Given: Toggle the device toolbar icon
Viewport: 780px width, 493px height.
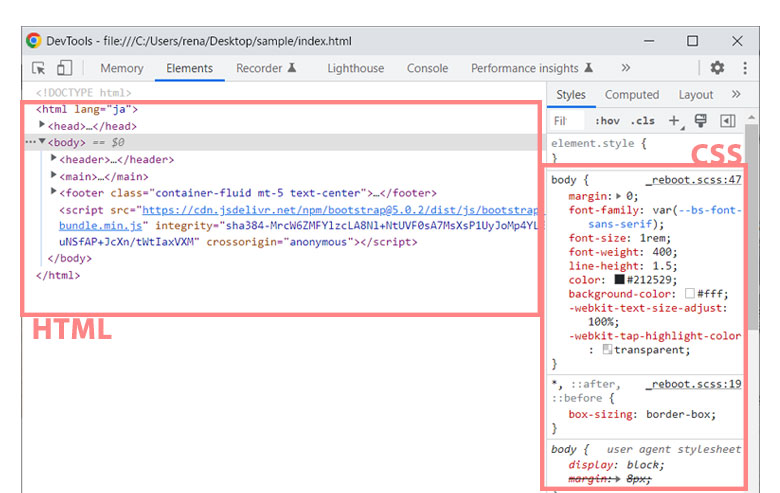Looking at the screenshot, I should [x=64, y=68].
